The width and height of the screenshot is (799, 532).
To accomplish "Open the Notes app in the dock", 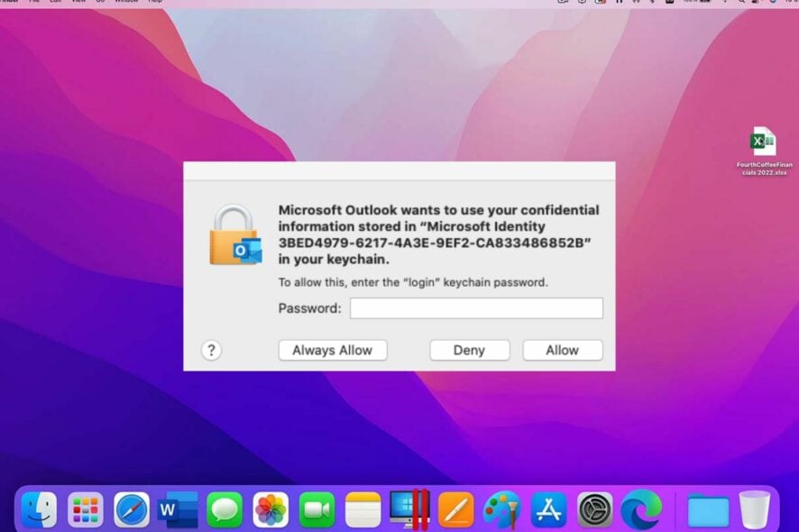I will [363, 509].
